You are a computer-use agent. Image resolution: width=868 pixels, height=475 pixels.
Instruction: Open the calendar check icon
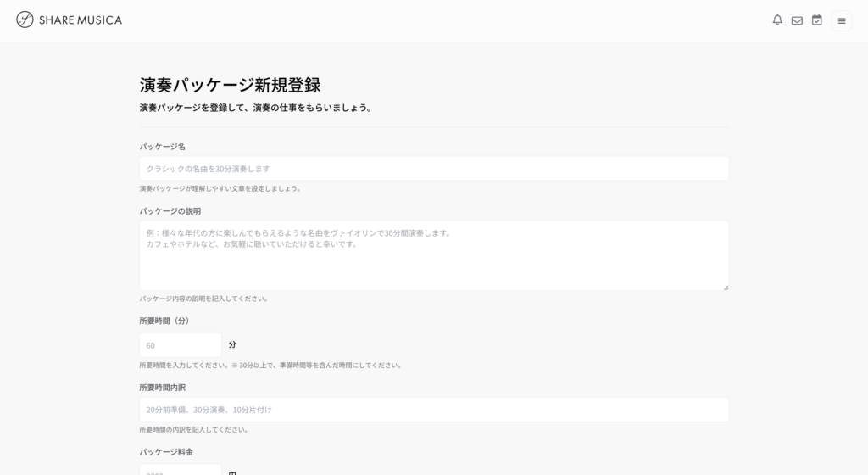click(817, 20)
